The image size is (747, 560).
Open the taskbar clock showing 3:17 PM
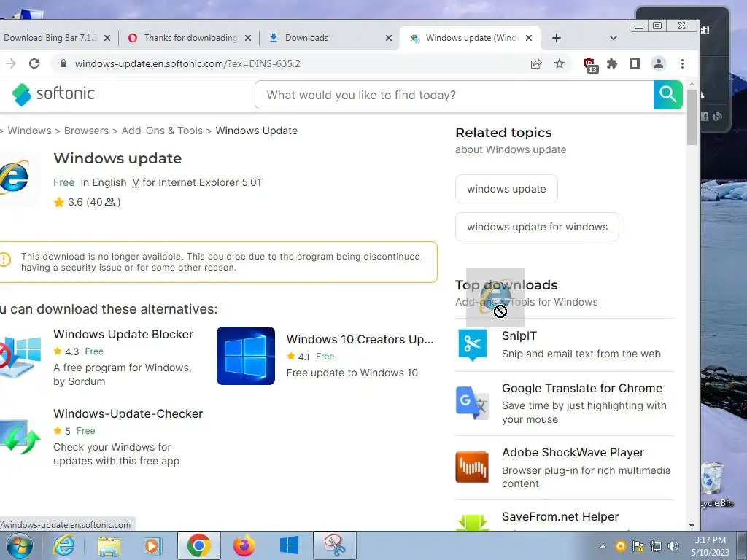tap(711, 546)
